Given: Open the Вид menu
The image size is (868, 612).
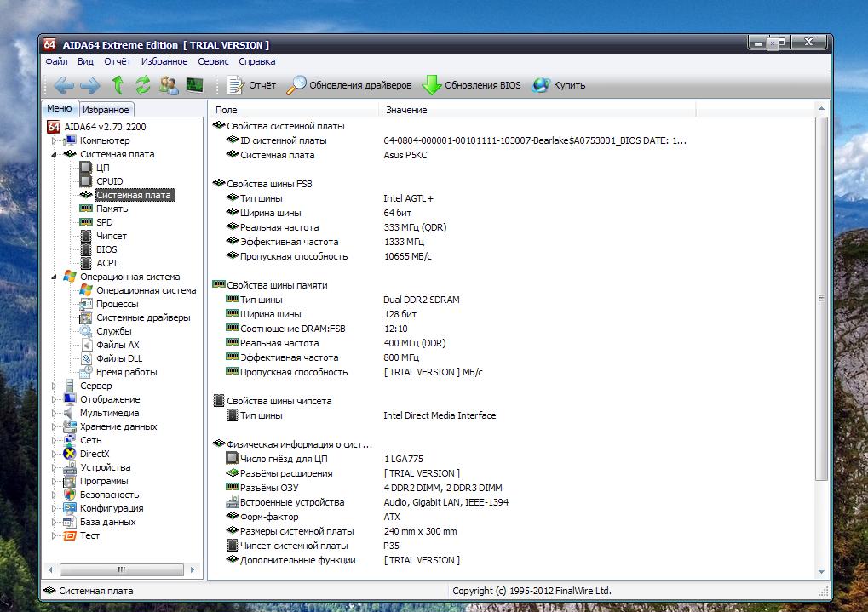Looking at the screenshot, I should pos(85,61).
